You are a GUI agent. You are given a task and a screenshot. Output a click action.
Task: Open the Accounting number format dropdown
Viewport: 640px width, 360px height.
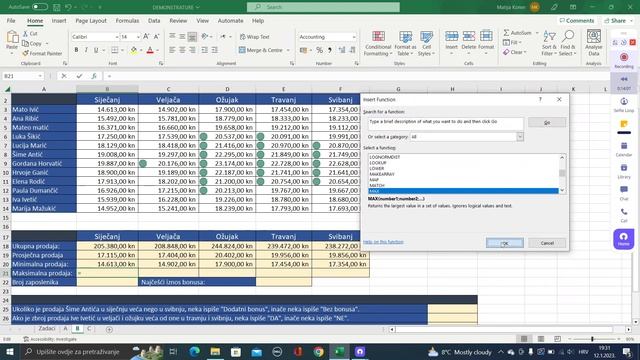click(x=354, y=37)
